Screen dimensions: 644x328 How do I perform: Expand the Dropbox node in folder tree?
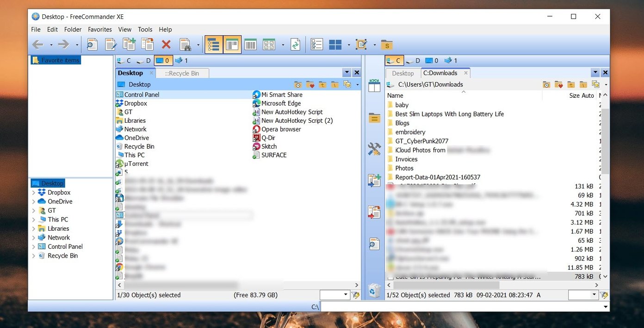point(33,193)
